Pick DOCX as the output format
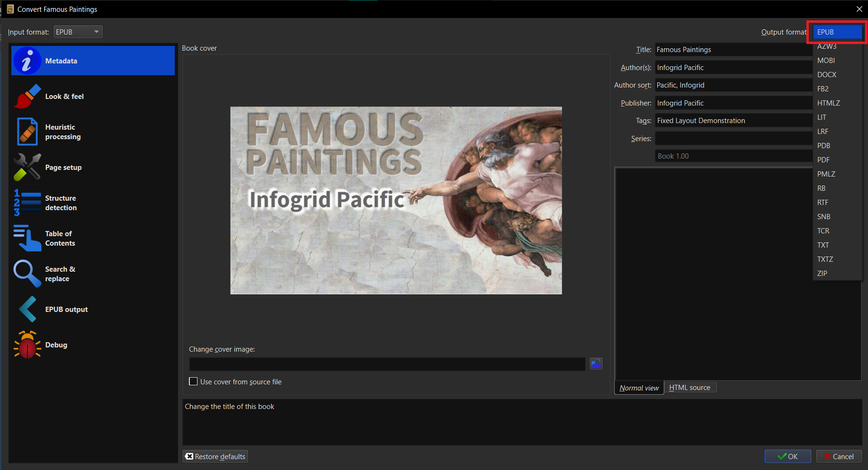The width and height of the screenshot is (868, 470). coord(826,75)
